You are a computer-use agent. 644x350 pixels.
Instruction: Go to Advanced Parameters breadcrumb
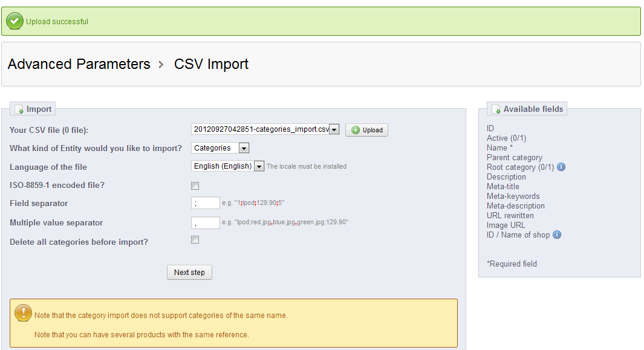pyautogui.click(x=79, y=64)
